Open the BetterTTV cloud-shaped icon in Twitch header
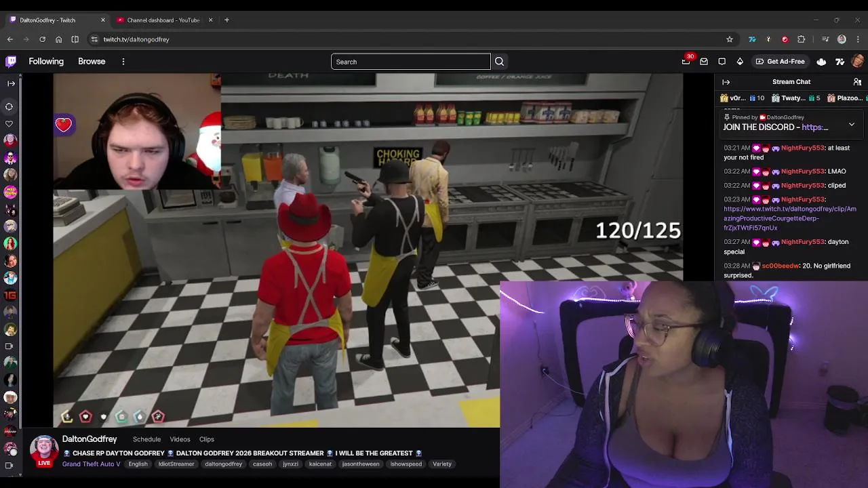The width and height of the screenshot is (868, 488). pos(821,62)
